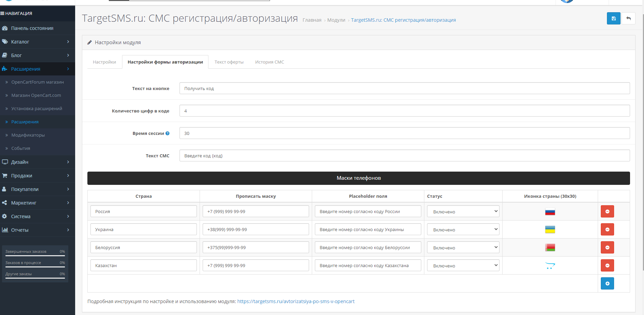Click the Отчеты bar chart icon
The width and height of the screenshot is (644, 315).
(5, 230)
